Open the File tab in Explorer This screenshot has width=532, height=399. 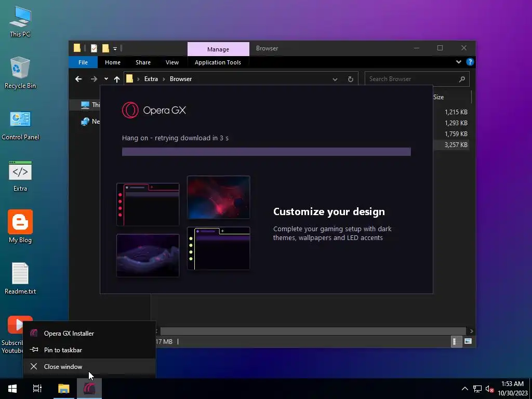(83, 62)
